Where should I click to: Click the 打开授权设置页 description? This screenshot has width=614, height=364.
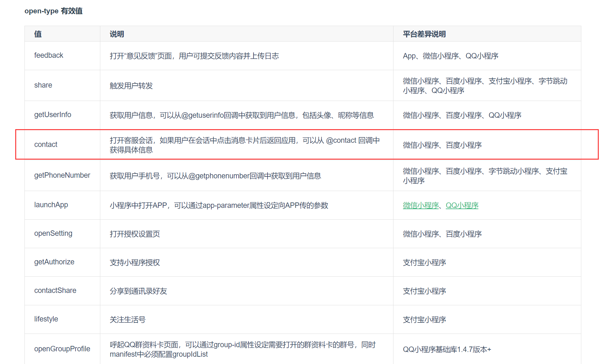(135, 234)
